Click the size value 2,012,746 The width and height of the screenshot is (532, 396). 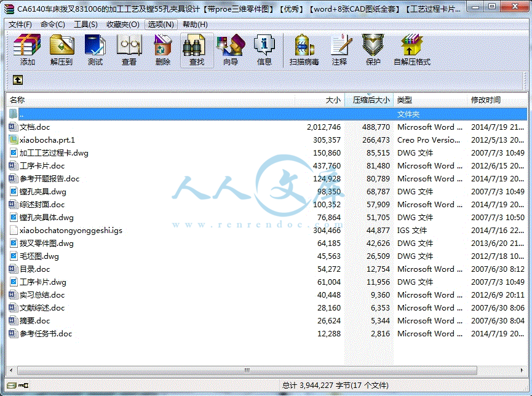pos(324,127)
